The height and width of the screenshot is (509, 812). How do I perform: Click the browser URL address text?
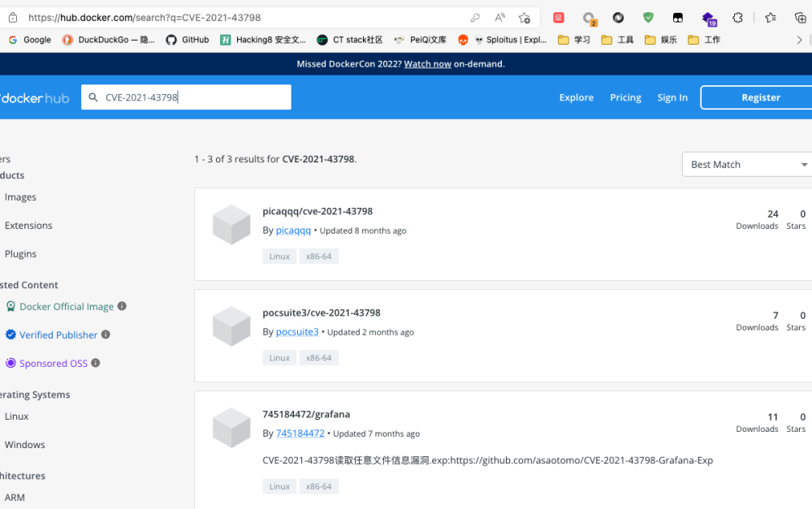coord(145,18)
